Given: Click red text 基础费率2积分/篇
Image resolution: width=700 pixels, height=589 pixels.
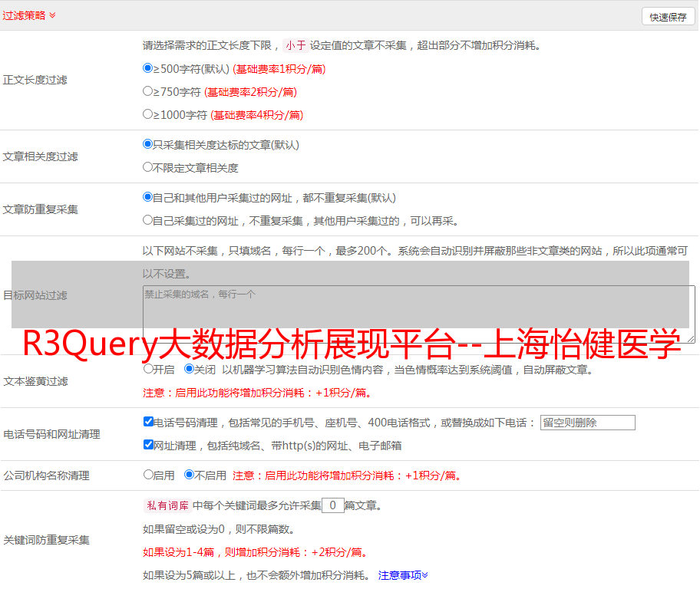Looking at the screenshot, I should pyautogui.click(x=250, y=92).
